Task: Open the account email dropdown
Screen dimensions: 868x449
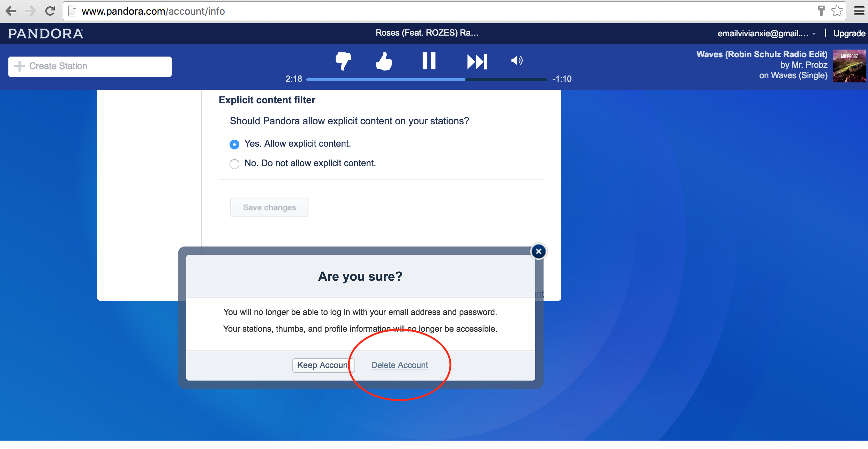Action: point(767,34)
